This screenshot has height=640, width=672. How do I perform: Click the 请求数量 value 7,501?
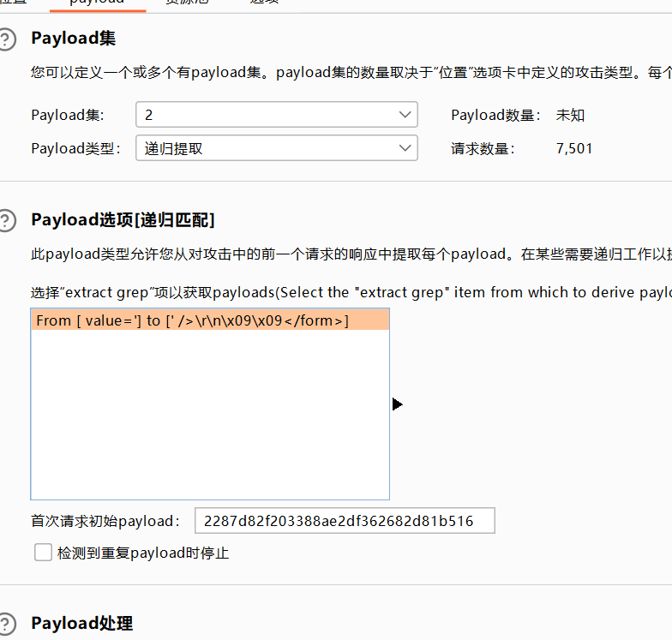pos(573,148)
